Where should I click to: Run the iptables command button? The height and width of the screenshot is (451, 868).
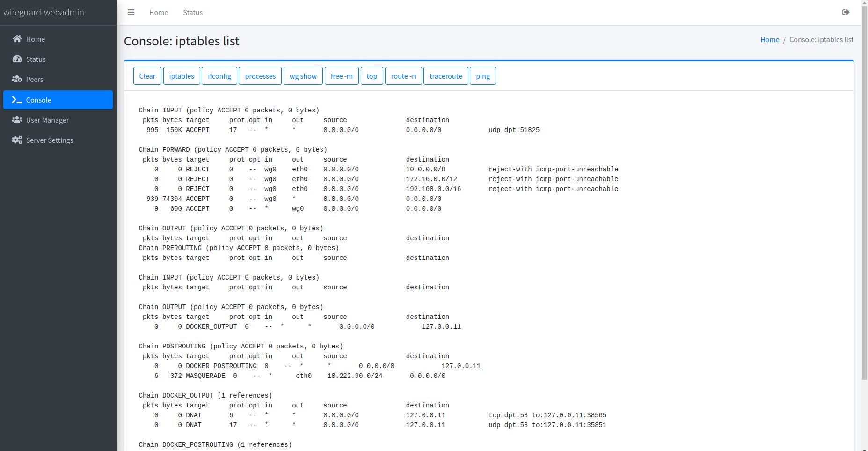pos(182,76)
